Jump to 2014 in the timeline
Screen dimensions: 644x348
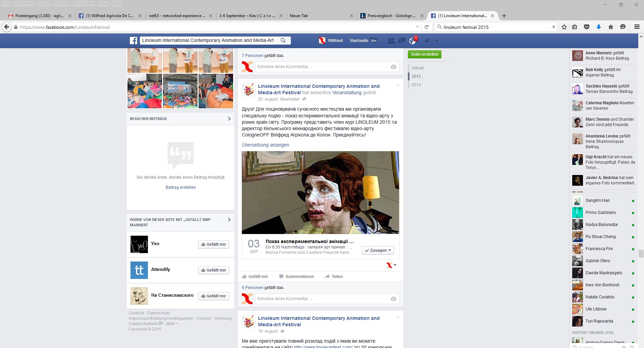(416, 85)
